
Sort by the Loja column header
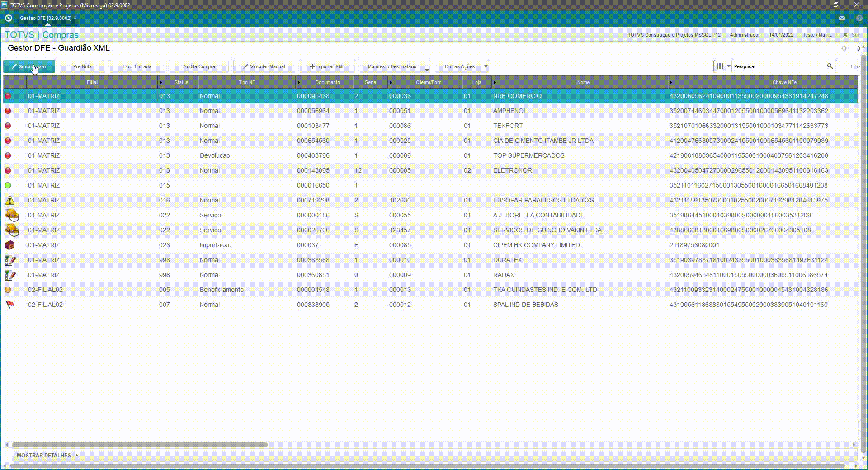coord(477,82)
